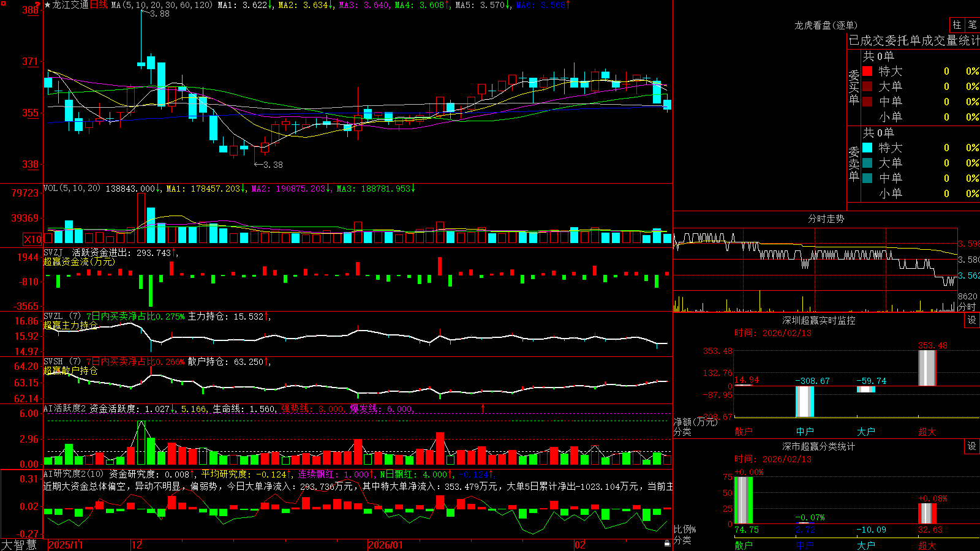Click the AI研究度2(10) indicator name
This screenshot has height=551, width=980.
pyautogui.click(x=73, y=474)
